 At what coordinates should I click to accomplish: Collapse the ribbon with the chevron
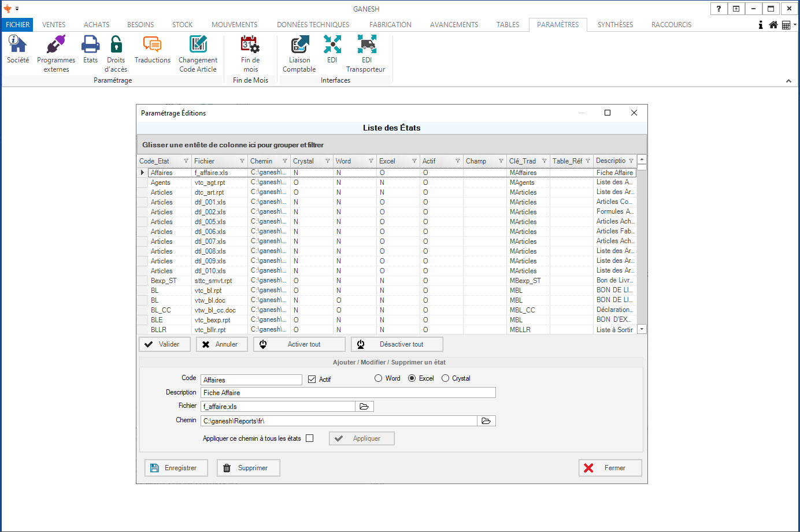pos(788,81)
